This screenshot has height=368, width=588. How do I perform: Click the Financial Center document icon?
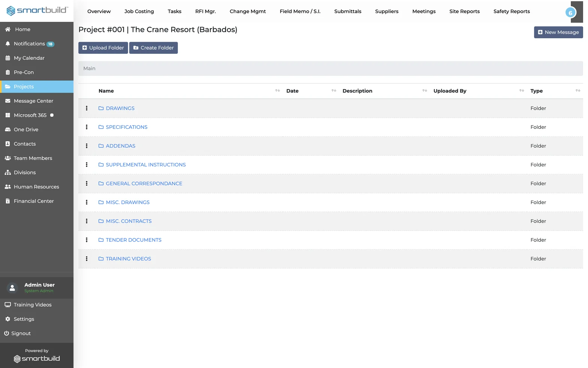tap(7, 201)
